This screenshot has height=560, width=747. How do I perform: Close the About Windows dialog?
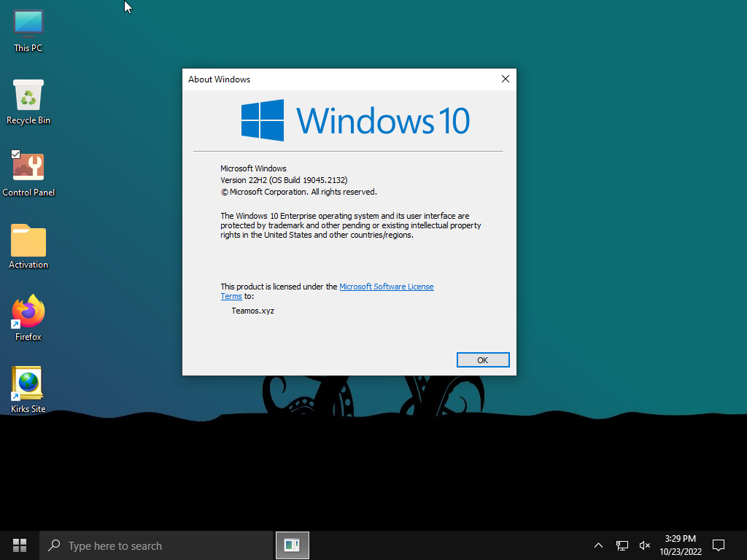pyautogui.click(x=505, y=79)
